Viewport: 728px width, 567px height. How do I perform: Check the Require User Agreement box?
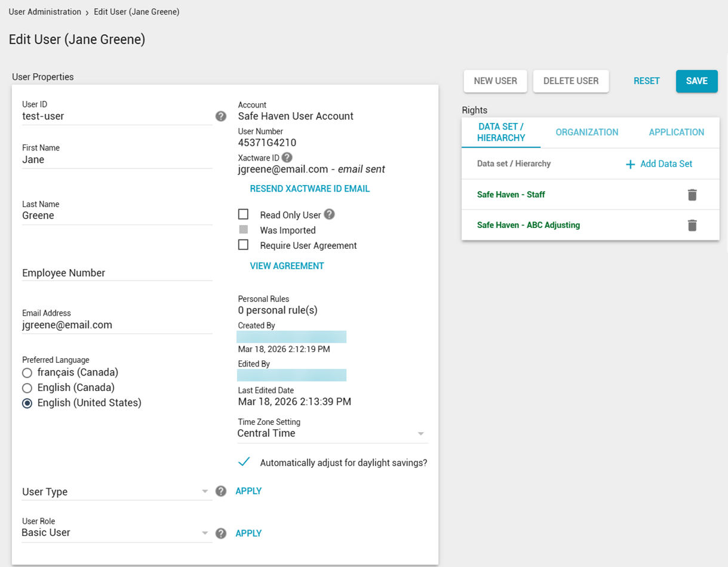tap(244, 245)
